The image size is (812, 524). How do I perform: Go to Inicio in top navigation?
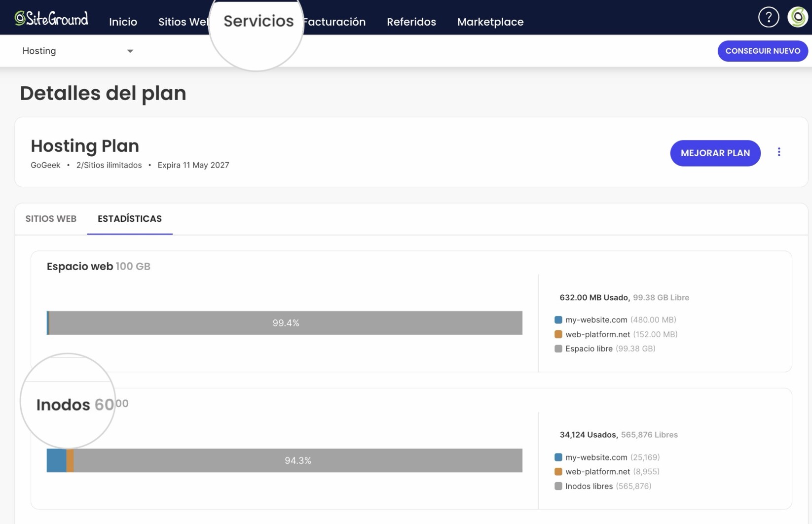(x=123, y=22)
